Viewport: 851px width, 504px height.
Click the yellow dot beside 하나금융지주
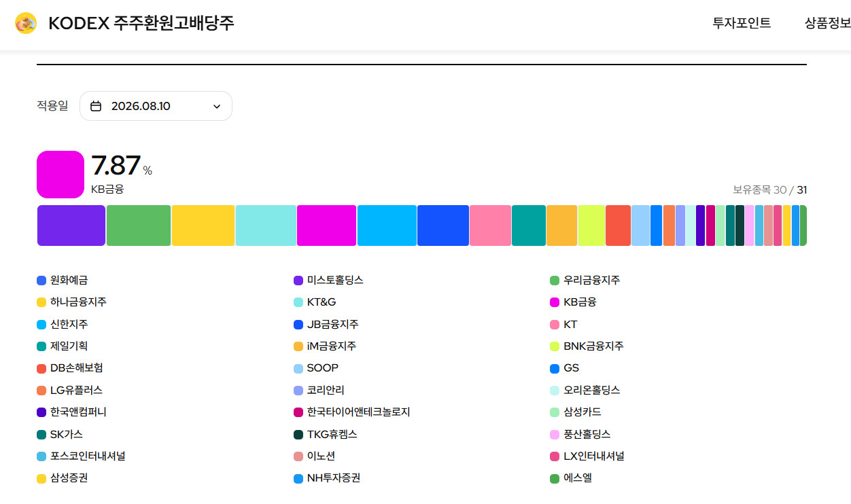(x=41, y=302)
